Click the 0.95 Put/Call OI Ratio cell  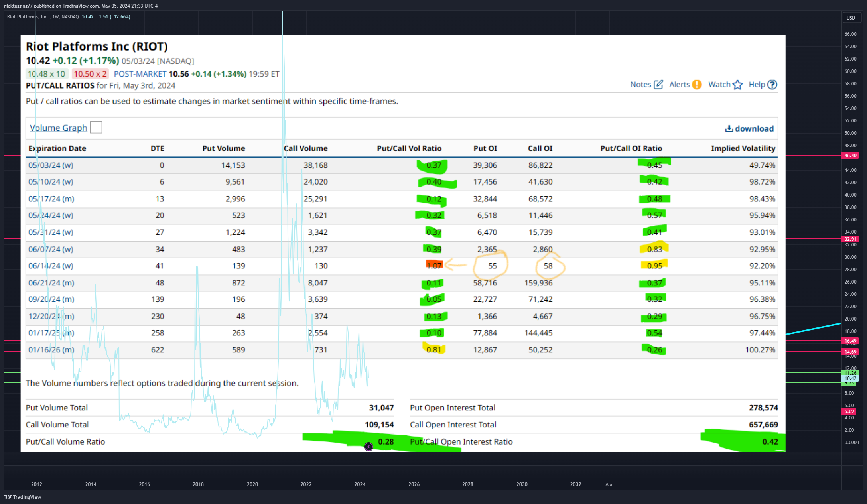pos(654,266)
